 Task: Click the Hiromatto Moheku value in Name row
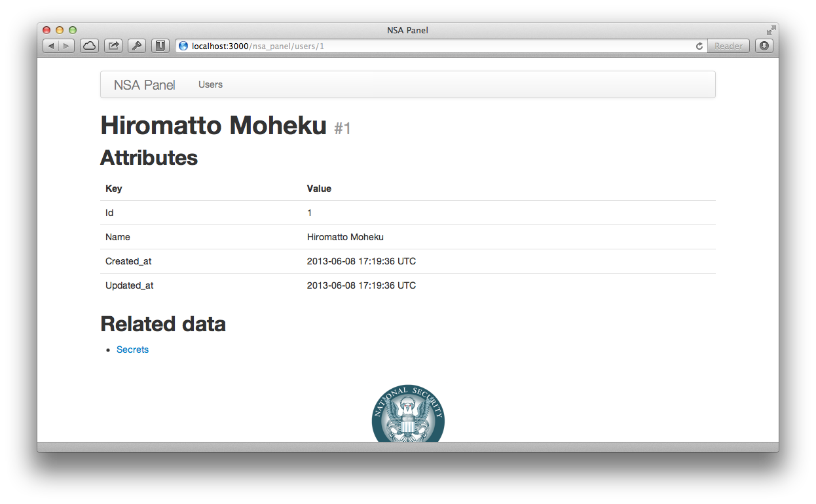pos(345,237)
